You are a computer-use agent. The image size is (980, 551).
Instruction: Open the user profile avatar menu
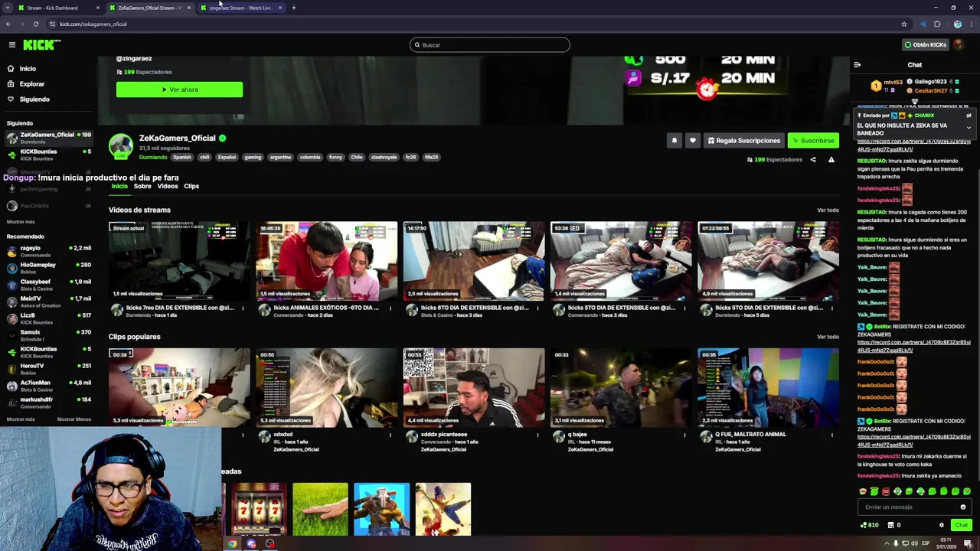pos(959,45)
